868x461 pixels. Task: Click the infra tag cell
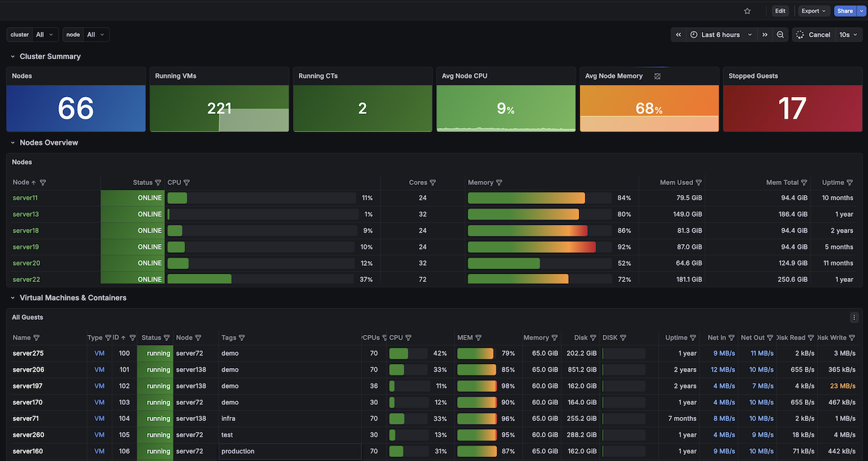[x=290, y=418]
